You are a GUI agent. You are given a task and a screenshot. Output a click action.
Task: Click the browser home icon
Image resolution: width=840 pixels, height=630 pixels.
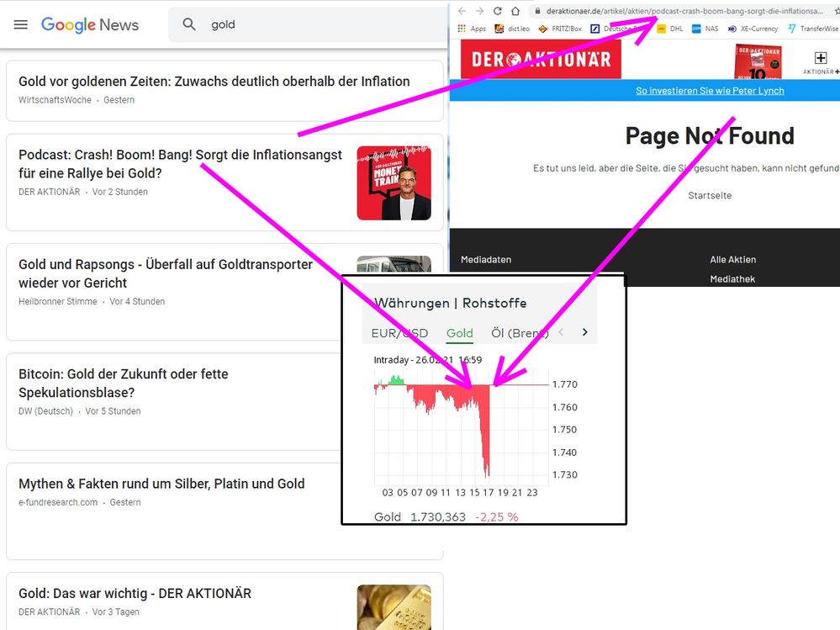515,11
